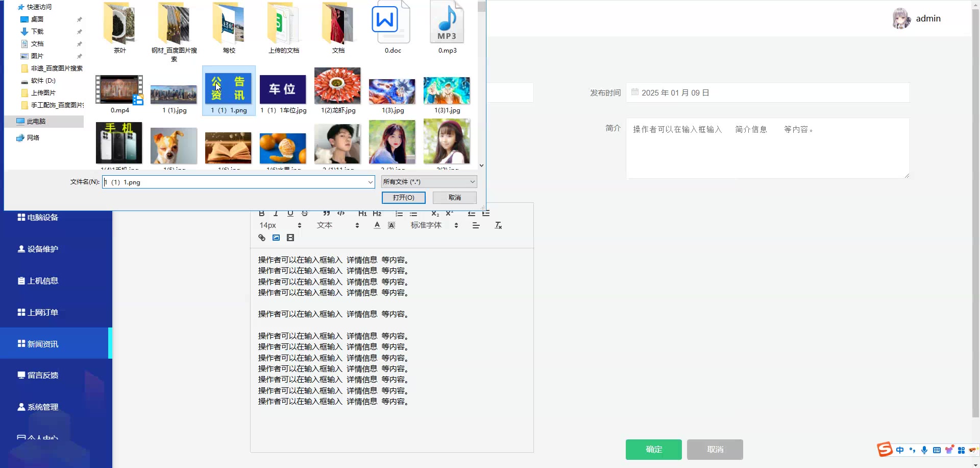Screen dimensions: 980x468
Task: Select the 0.mp4 video file
Action: coord(119,94)
